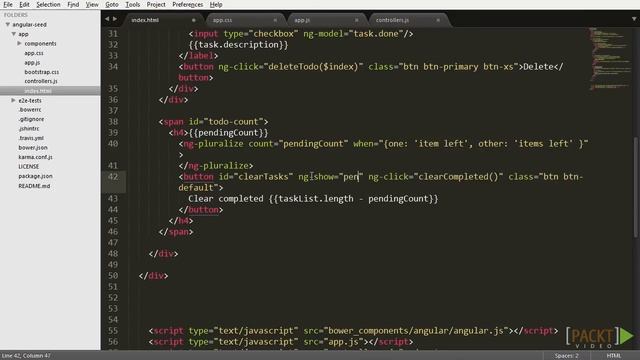Viewport: 640px width, 360px height.
Task: Open the Preferences menu
Action: click(x=187, y=4)
